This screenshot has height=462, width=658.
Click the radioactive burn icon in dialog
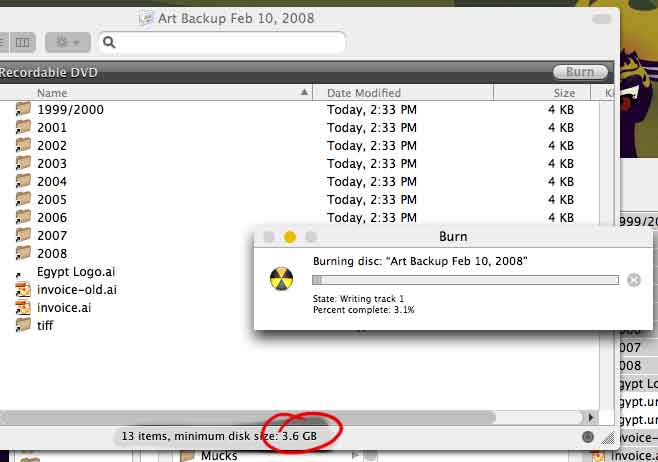pyautogui.click(x=282, y=279)
